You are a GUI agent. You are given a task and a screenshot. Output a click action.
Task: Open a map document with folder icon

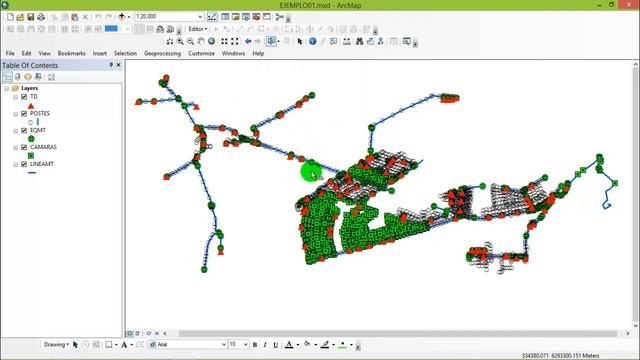(x=20, y=17)
